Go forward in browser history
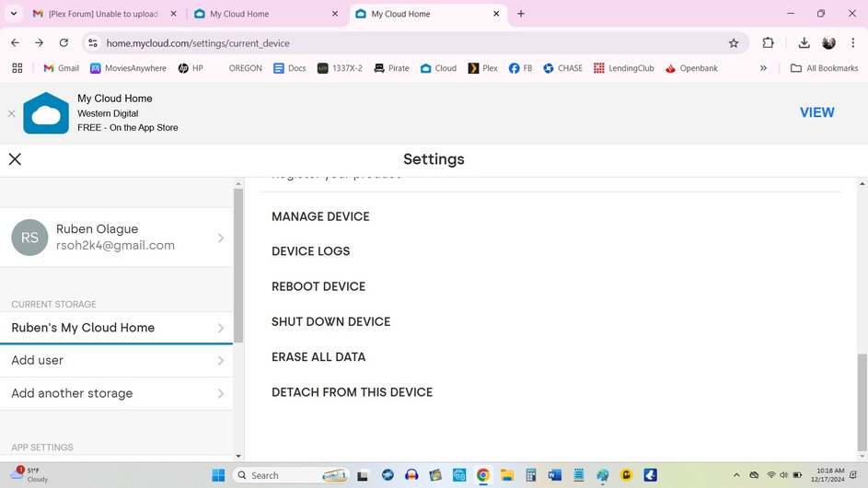Image resolution: width=868 pixels, height=488 pixels. (40, 42)
